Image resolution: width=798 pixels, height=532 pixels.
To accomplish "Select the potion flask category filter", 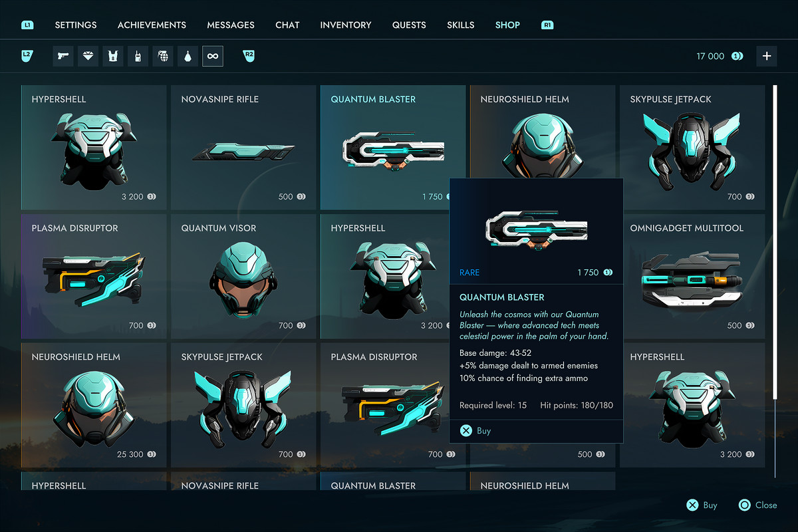I will pos(188,56).
